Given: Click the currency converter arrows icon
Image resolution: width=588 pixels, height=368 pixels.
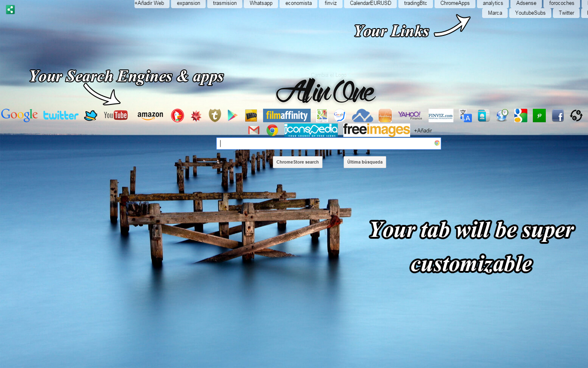Looking at the screenshot, I should pos(576,115).
